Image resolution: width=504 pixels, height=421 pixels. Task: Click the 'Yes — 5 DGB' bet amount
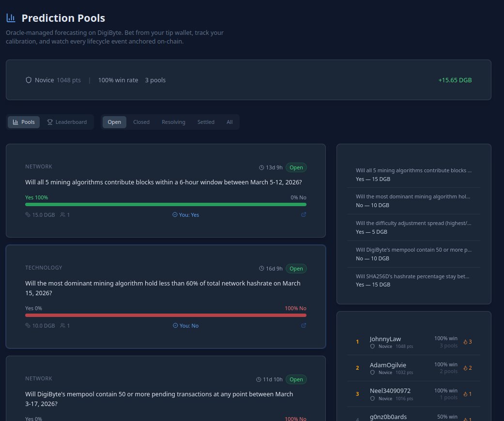(371, 232)
